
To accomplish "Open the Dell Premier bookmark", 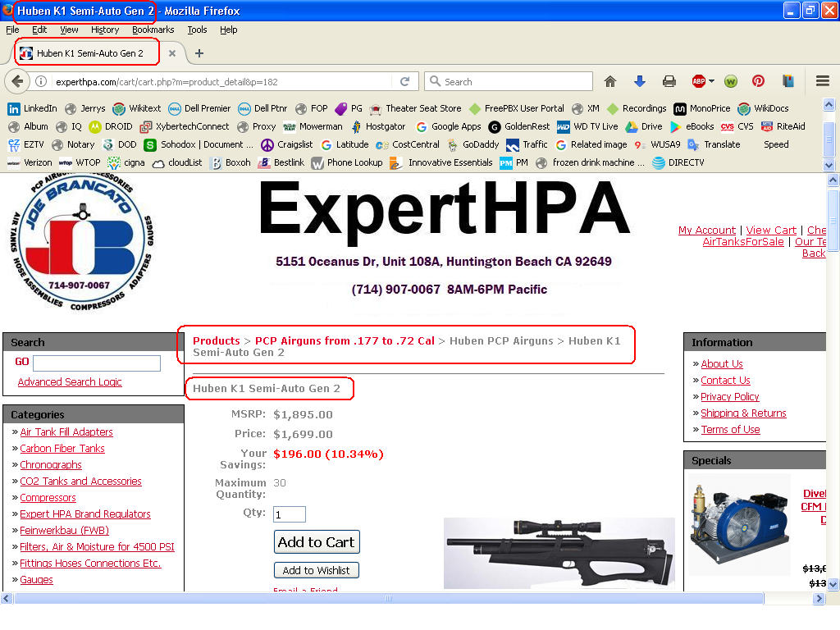I will 199,109.
